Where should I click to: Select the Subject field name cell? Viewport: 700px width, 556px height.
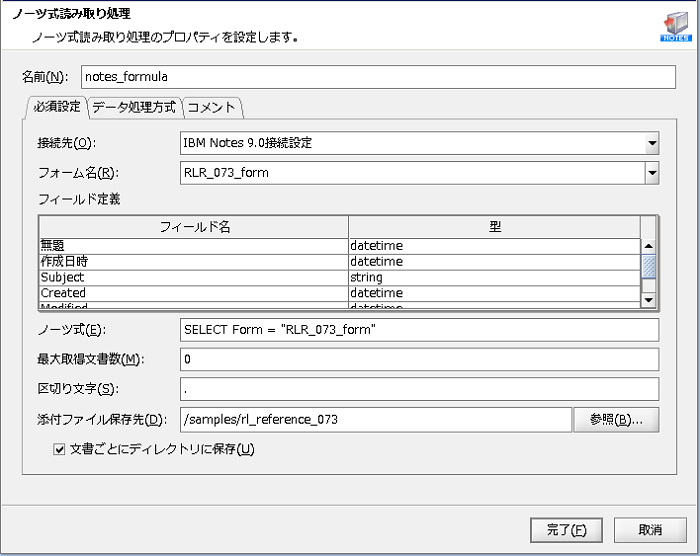(194, 277)
